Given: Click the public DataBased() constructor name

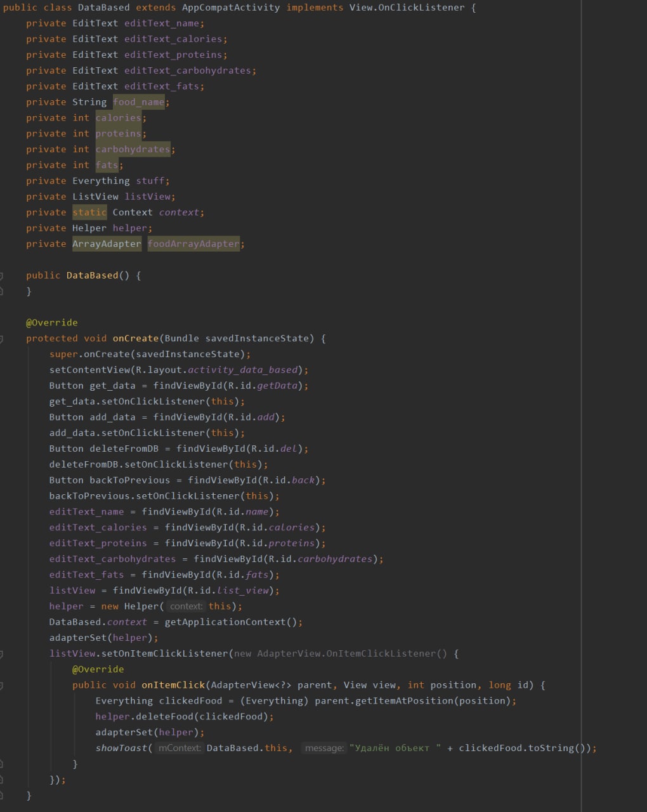Looking at the screenshot, I should click(93, 275).
